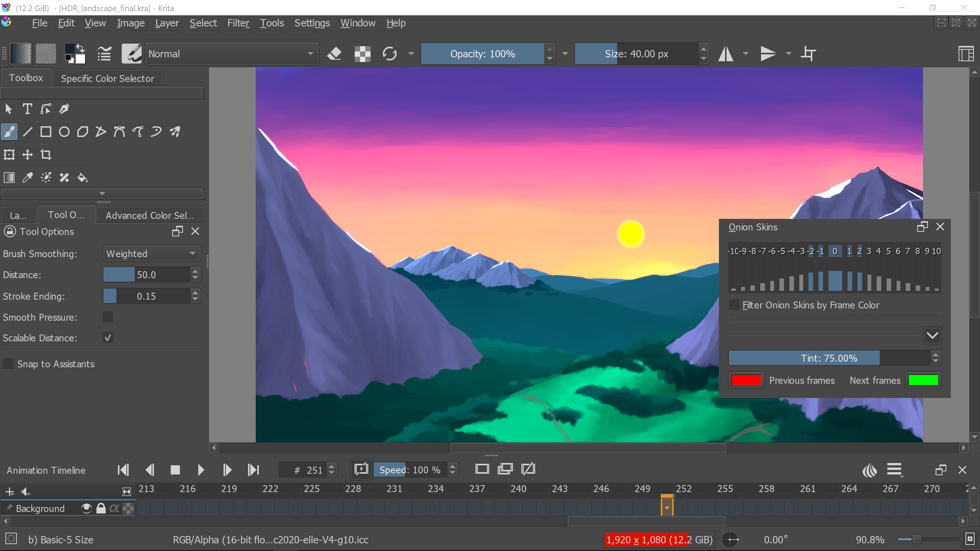Select the Freehand Brush tool

click(9, 131)
